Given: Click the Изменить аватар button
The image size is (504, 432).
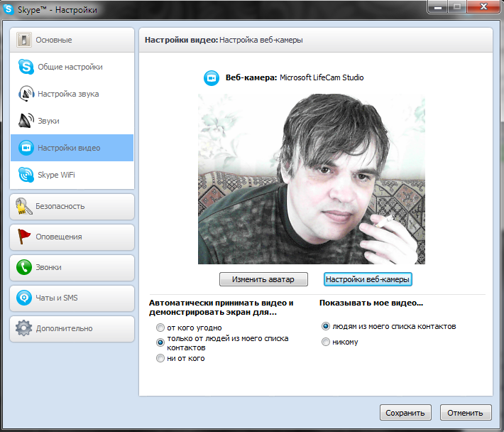Looking at the screenshot, I should (x=263, y=279).
